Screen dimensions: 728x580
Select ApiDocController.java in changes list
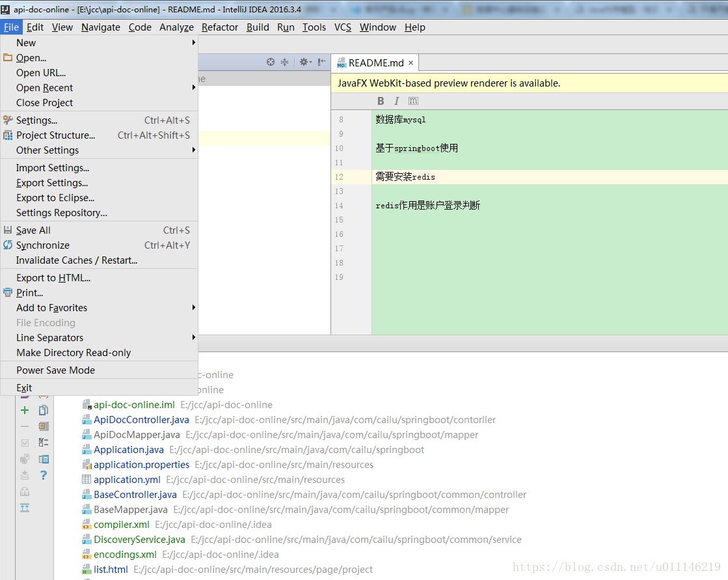141,420
